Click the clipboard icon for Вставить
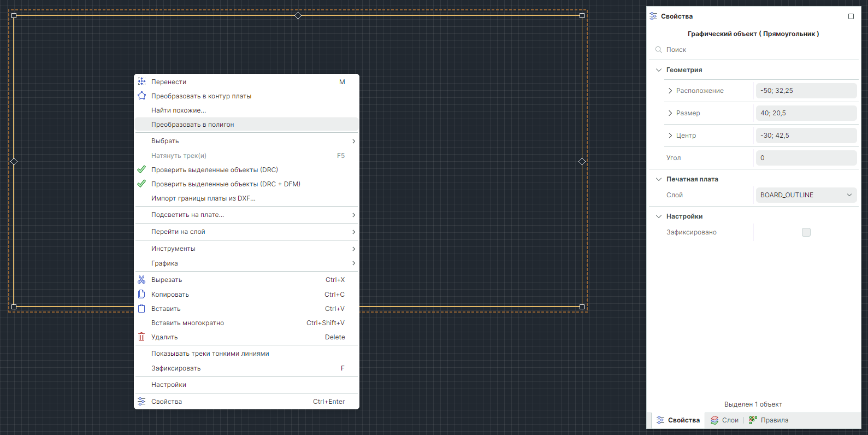The image size is (868, 435). [141, 308]
